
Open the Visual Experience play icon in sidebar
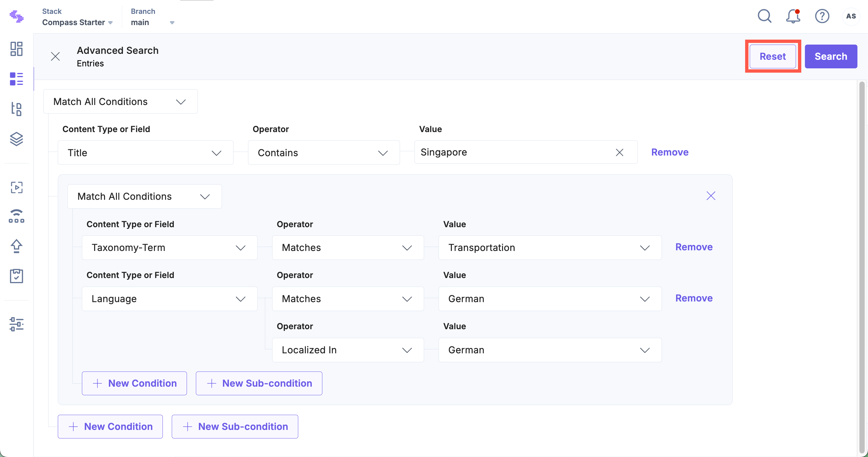click(17, 187)
